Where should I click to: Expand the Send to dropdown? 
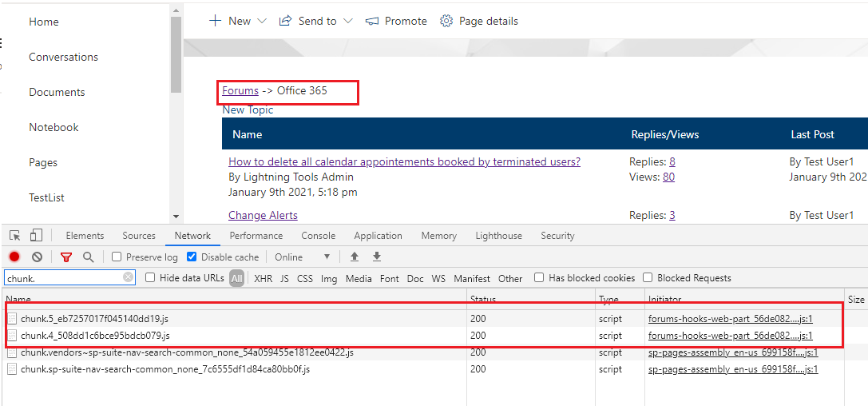click(x=348, y=22)
